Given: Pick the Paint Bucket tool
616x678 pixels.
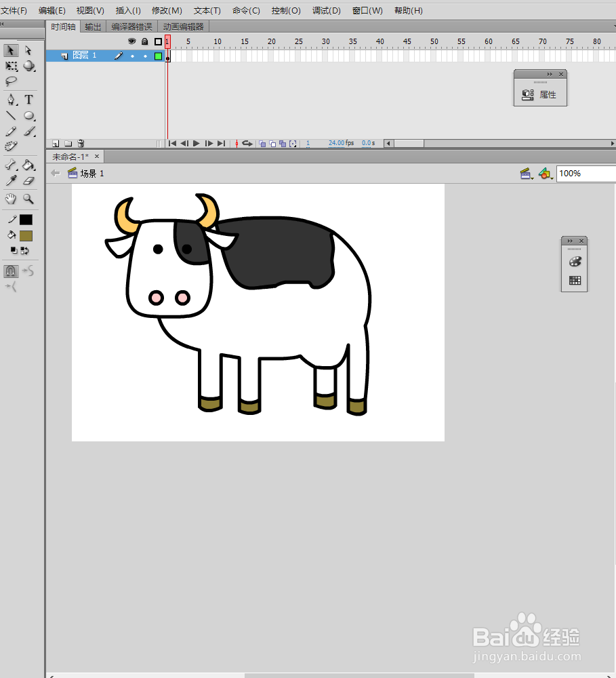Looking at the screenshot, I should tap(28, 164).
